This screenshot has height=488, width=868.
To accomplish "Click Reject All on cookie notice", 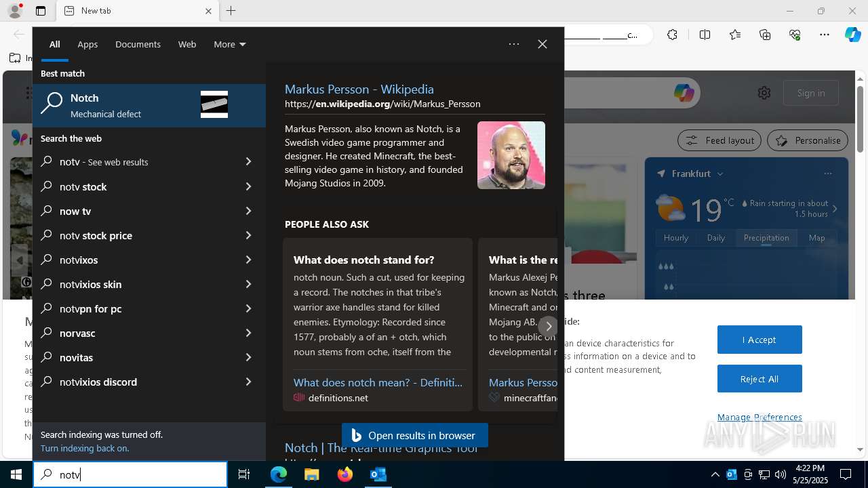I will (759, 379).
